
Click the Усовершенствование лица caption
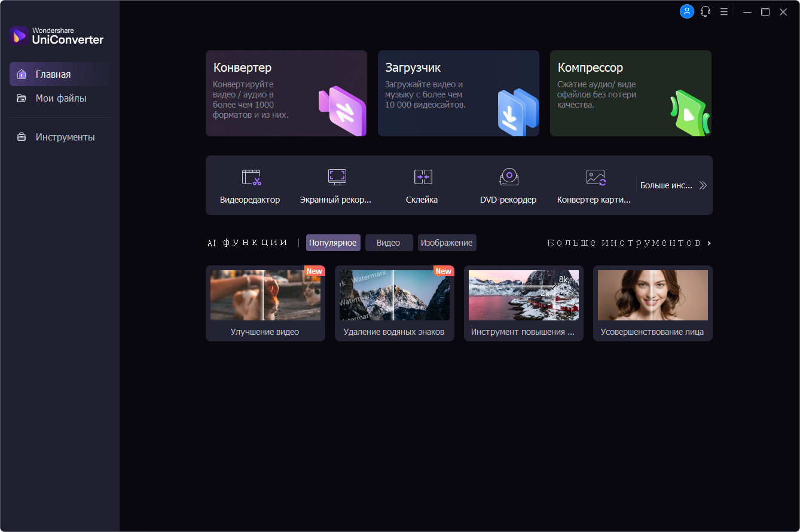point(652,332)
